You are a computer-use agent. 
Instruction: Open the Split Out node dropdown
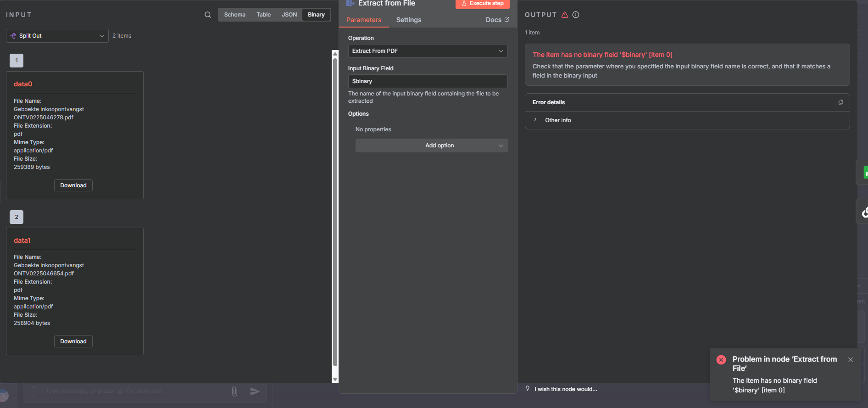click(x=57, y=36)
